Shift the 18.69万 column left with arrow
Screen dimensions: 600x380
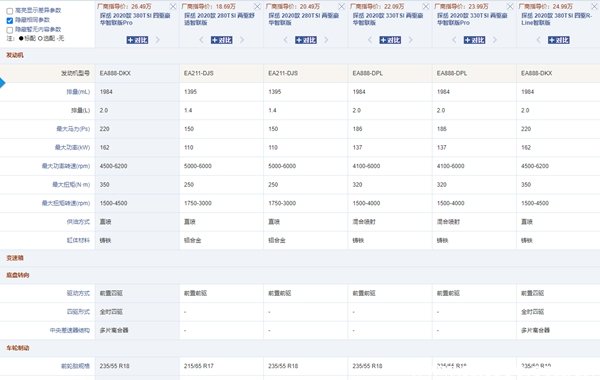tap(201, 40)
